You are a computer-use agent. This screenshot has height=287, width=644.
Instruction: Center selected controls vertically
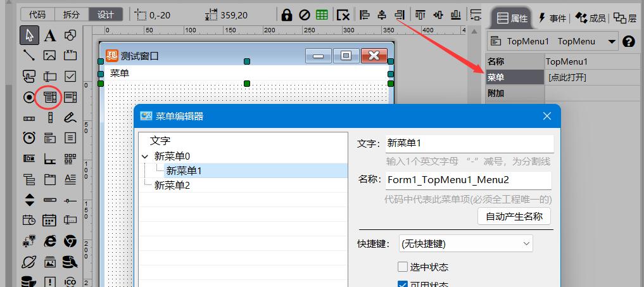point(438,15)
